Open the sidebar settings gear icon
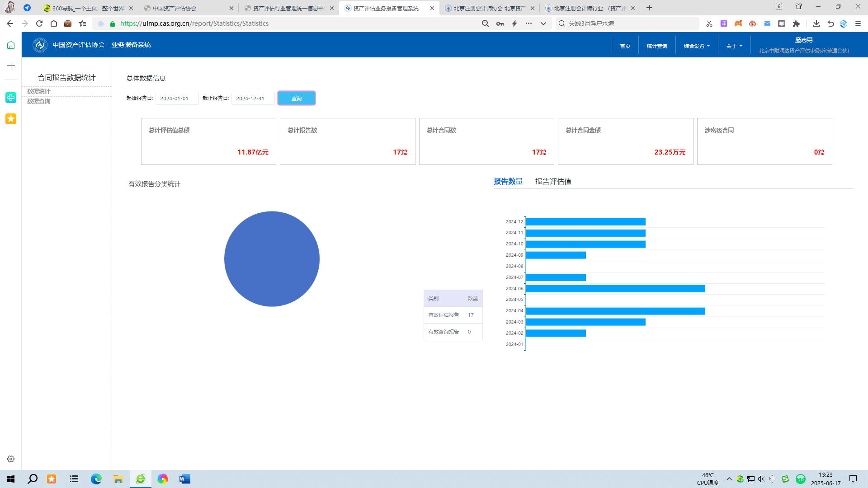This screenshot has width=868, height=488. click(x=11, y=459)
